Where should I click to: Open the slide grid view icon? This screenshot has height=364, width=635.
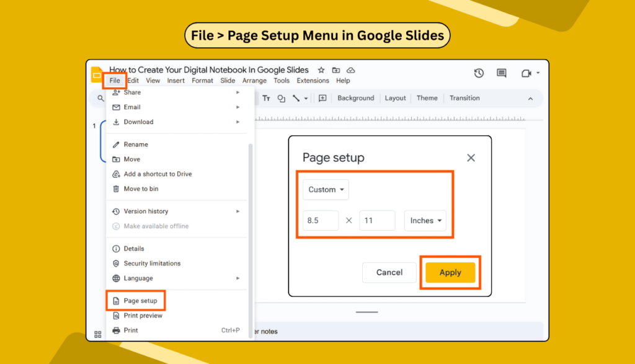point(97,334)
